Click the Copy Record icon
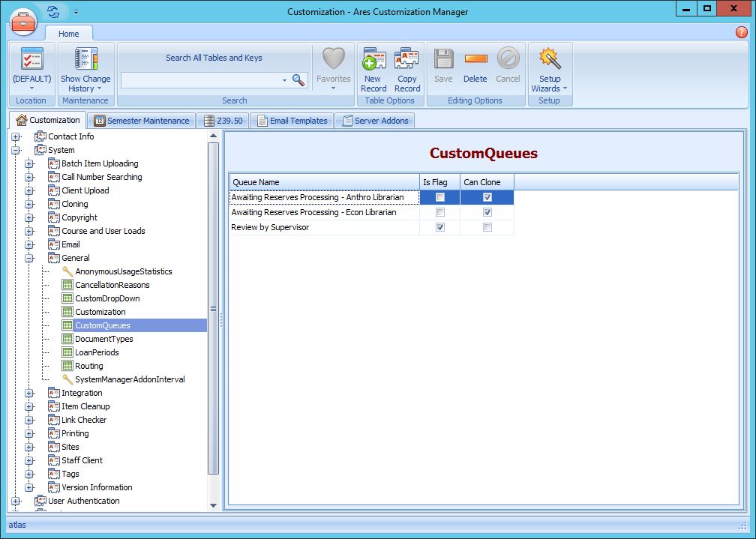Screen dimensions: 756x539 pos(406,67)
